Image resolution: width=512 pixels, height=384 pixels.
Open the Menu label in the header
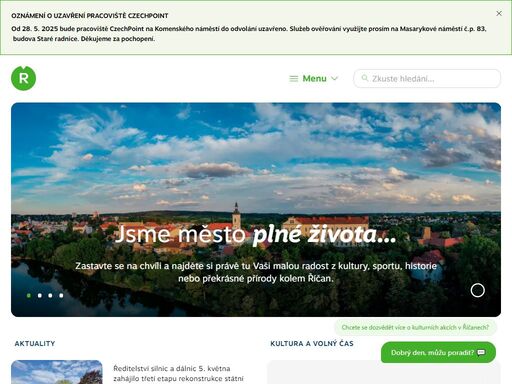click(314, 79)
